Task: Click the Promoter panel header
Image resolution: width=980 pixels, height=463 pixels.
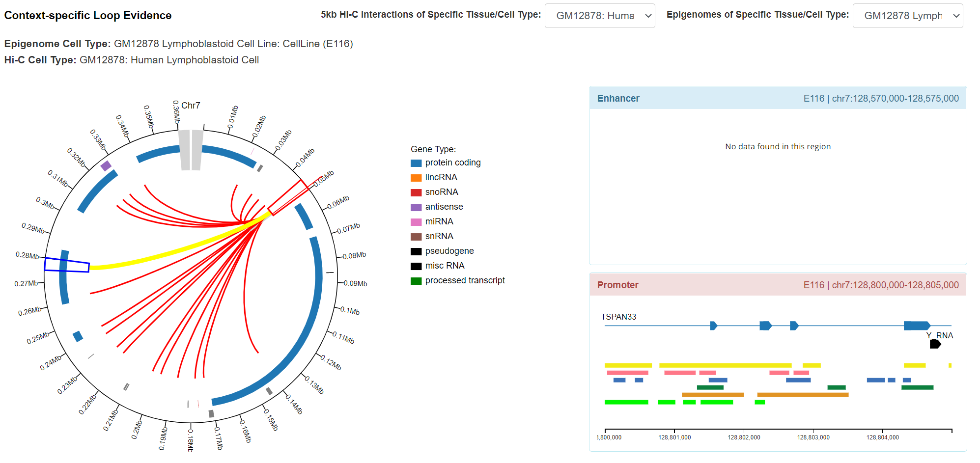Action: (778, 285)
